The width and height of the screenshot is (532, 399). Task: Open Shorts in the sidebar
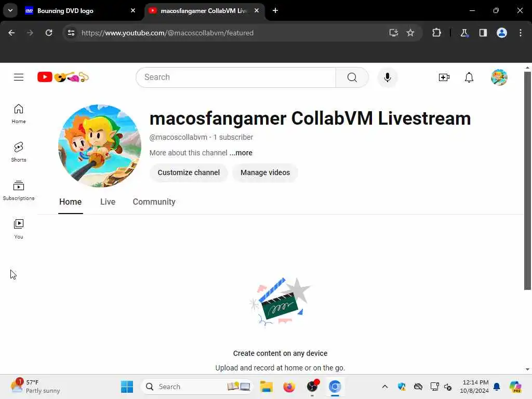[19, 152]
